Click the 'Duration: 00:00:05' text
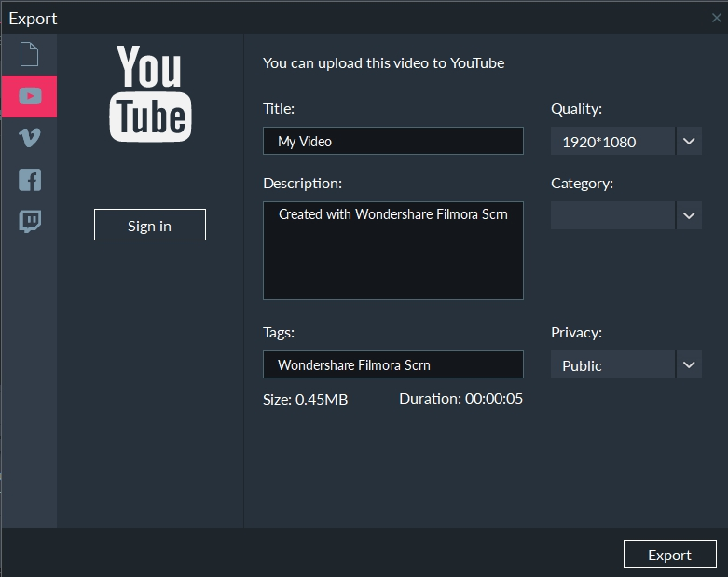The width and height of the screenshot is (728, 577). pos(461,399)
